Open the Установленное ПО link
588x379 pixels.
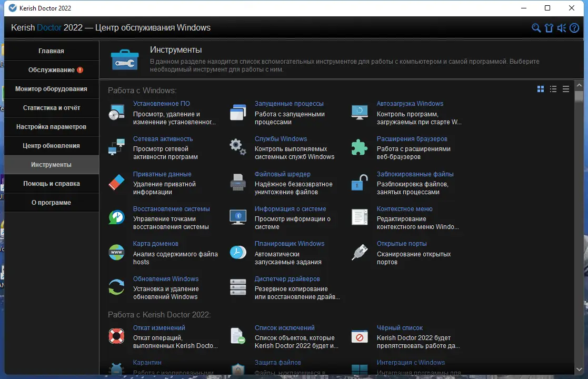[x=161, y=104]
